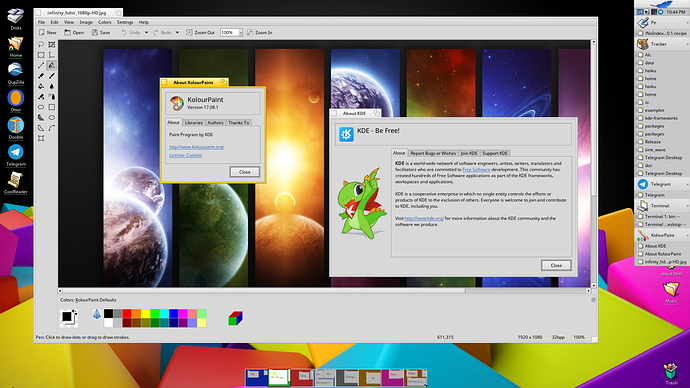Follow the Free Software link

point(476,169)
